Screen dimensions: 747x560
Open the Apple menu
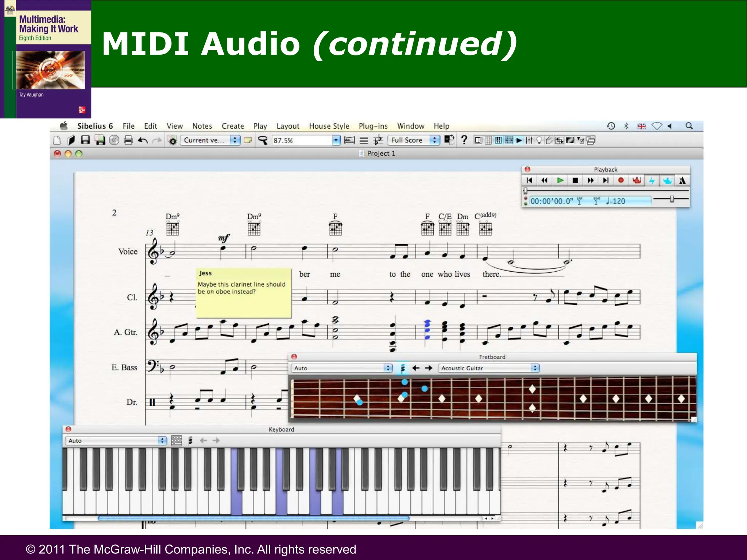tap(64, 126)
